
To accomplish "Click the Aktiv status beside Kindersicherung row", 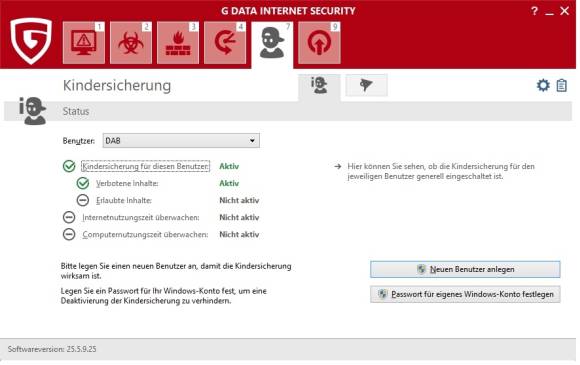I will 229,166.
